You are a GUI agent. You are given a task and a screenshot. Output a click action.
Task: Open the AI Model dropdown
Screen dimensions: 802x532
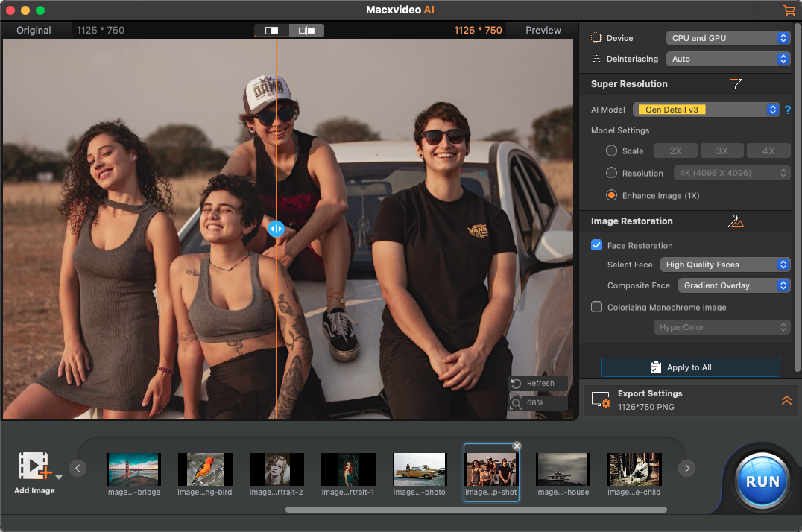(706, 110)
